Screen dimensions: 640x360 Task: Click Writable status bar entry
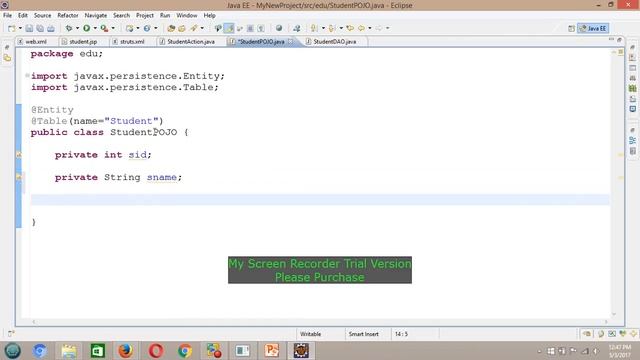click(x=311, y=334)
